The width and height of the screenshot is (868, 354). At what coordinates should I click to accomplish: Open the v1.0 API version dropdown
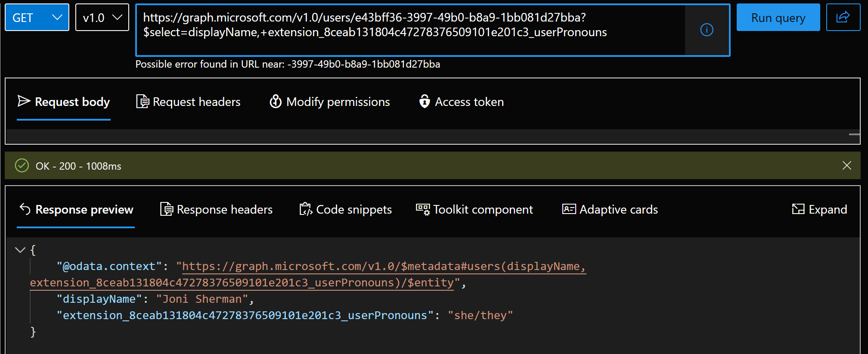(102, 18)
